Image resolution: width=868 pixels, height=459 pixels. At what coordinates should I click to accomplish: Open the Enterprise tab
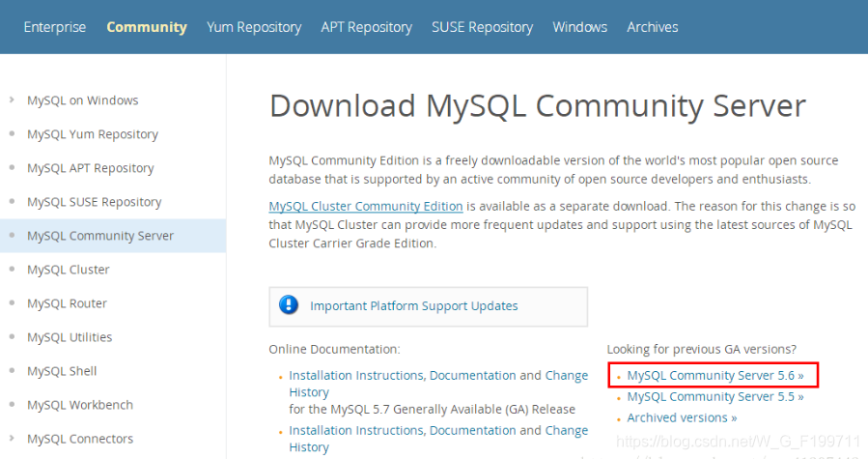pos(55,27)
